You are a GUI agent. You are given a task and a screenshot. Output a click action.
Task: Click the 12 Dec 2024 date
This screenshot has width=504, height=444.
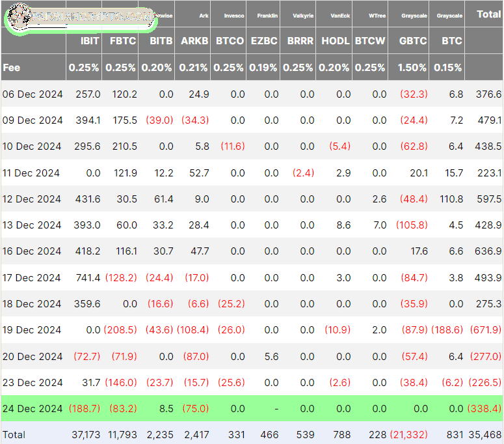pos(31,199)
